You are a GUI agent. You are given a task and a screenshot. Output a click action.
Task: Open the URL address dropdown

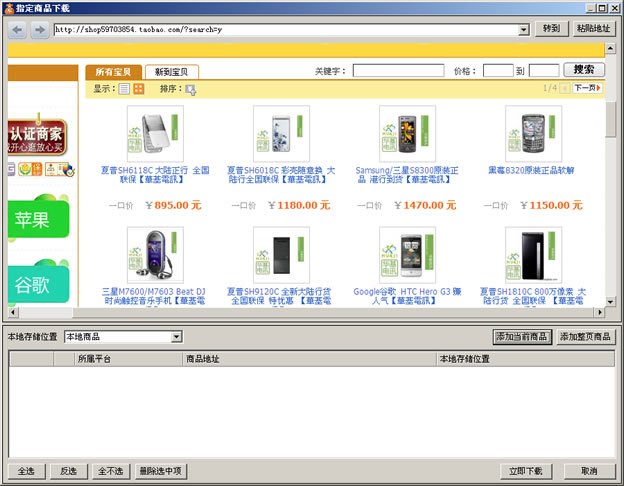coord(523,29)
